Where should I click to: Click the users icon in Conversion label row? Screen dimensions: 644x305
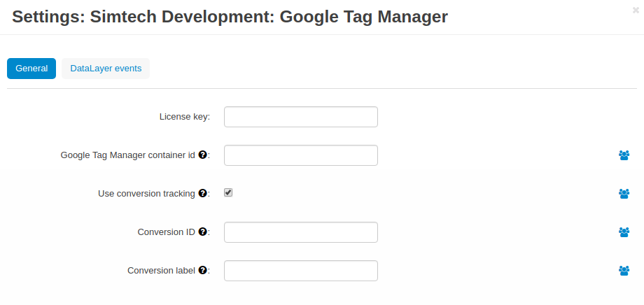pyautogui.click(x=624, y=271)
